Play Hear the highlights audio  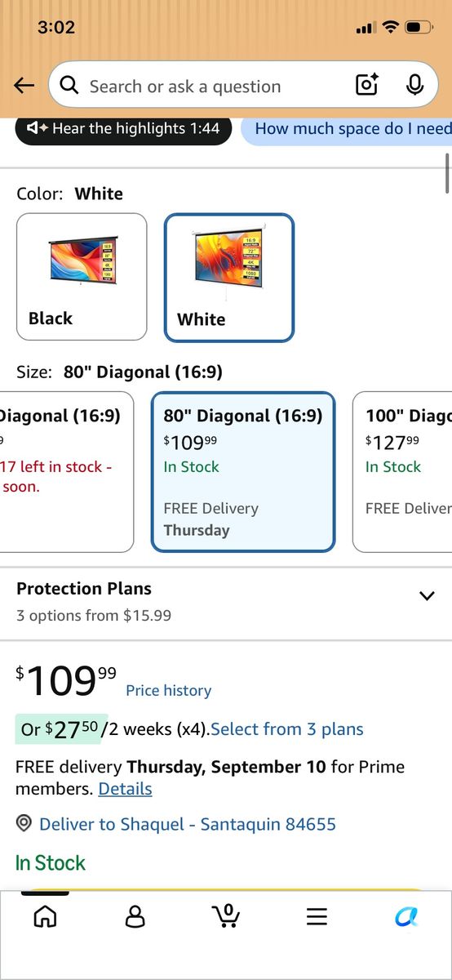(x=123, y=129)
